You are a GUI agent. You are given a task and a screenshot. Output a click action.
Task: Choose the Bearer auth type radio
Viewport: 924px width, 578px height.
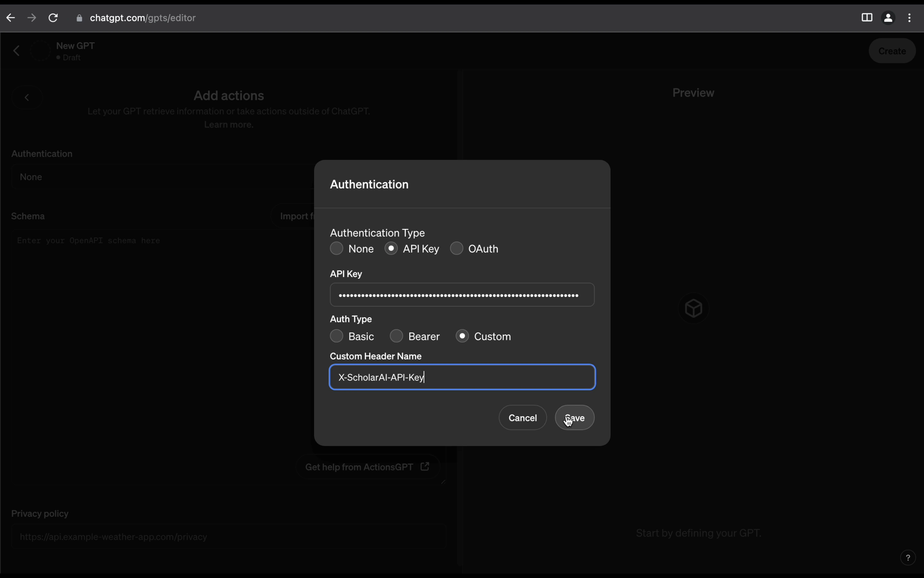coord(396,336)
